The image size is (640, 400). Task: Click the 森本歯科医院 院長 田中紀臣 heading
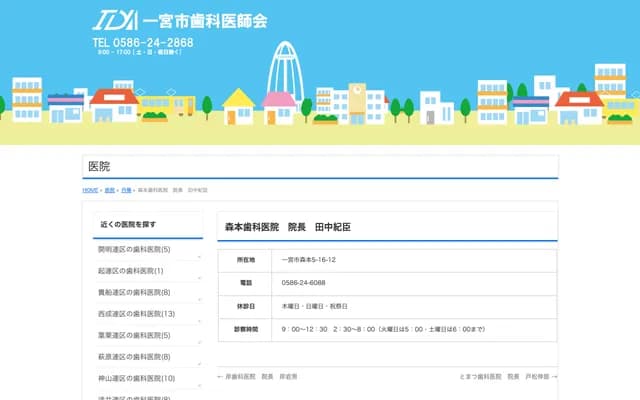click(288, 227)
